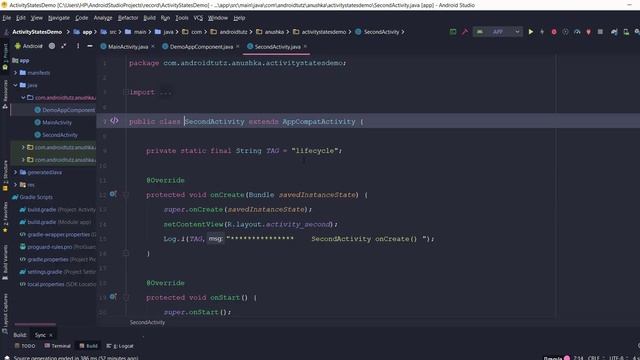Select DemoAppComponent in the project tree
Viewport: 640px width, 360px height.
pyautogui.click(x=68, y=110)
